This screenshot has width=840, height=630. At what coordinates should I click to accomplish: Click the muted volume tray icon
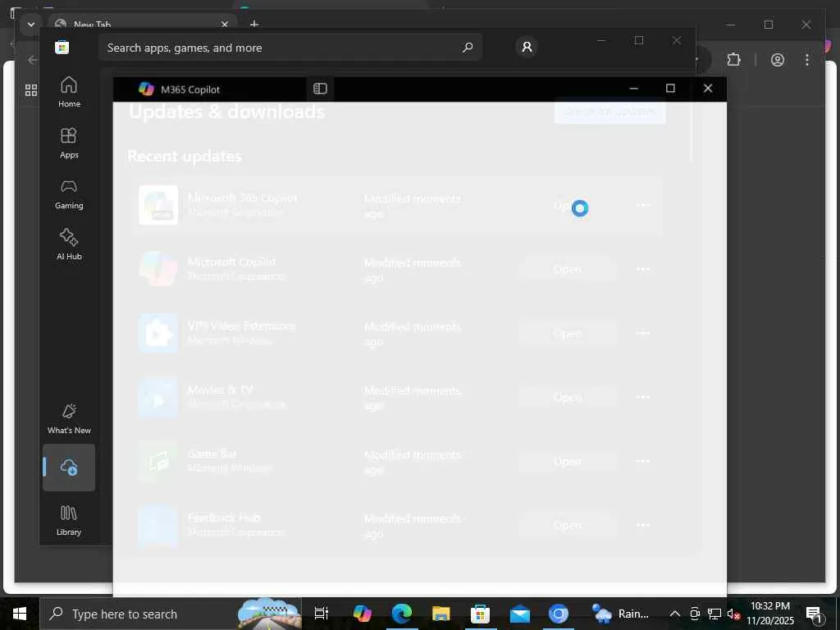[733, 614]
